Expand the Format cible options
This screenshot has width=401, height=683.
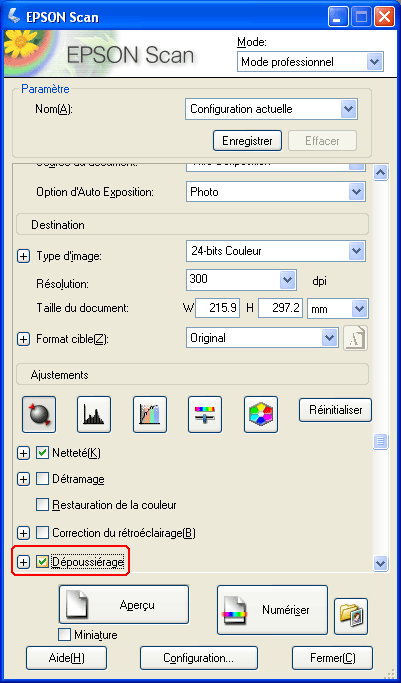23,339
